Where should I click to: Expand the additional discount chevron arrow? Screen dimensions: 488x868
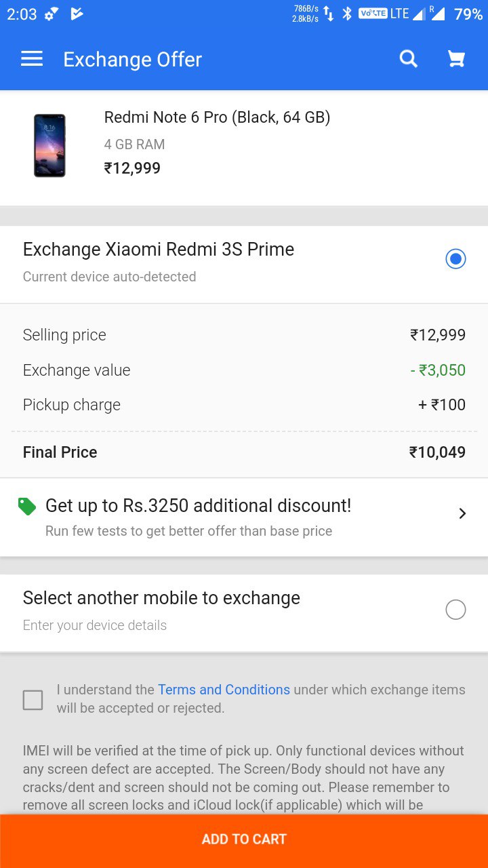462,513
